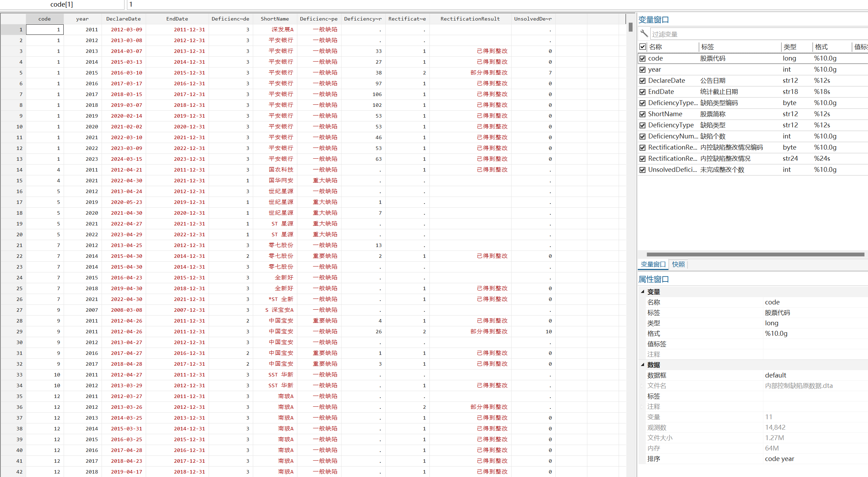The height and width of the screenshot is (477, 868).
Task: Click the ShortName column header
Action: coord(275,19)
